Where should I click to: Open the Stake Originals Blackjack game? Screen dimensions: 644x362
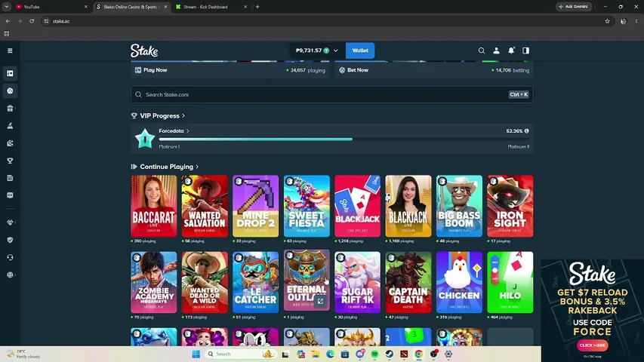(x=357, y=206)
